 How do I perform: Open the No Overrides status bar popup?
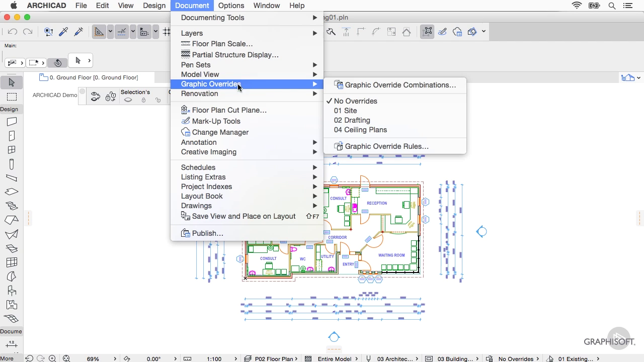coord(516,358)
